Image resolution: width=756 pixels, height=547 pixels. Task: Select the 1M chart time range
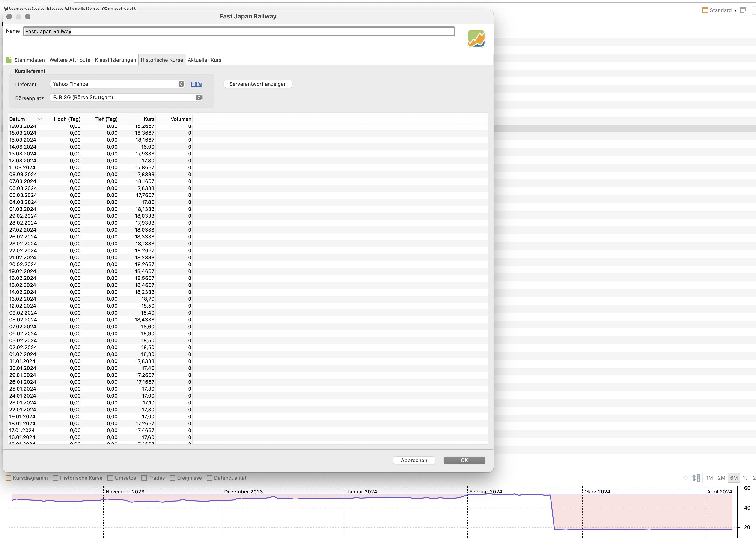click(x=709, y=478)
